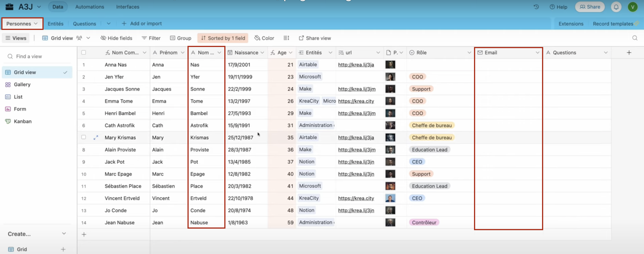Open the krea.city link for Vincent Ertveld
This screenshot has height=254, width=644.
point(356,198)
